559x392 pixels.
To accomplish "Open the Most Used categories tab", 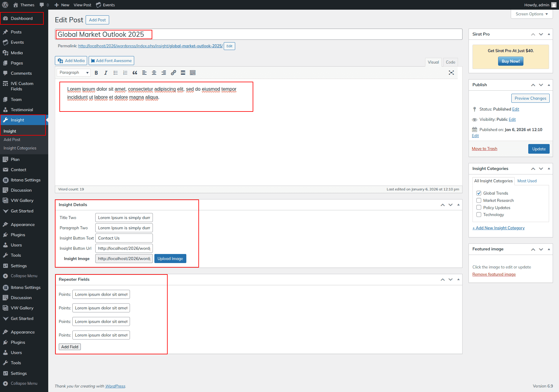I will [x=527, y=181].
